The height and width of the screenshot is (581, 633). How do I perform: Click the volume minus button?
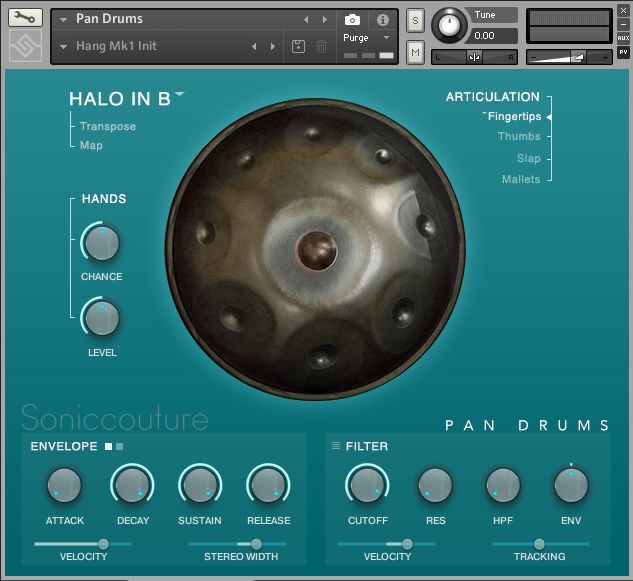(533, 57)
